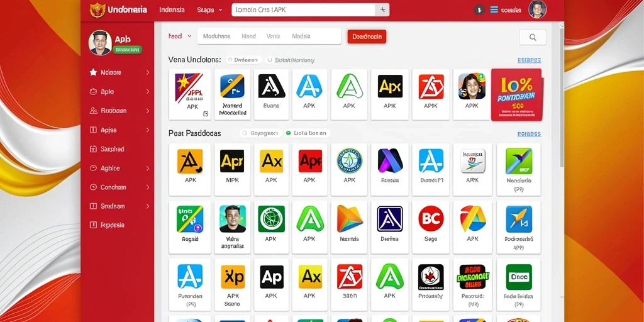Open the Saapbed sidebar item

click(107, 149)
